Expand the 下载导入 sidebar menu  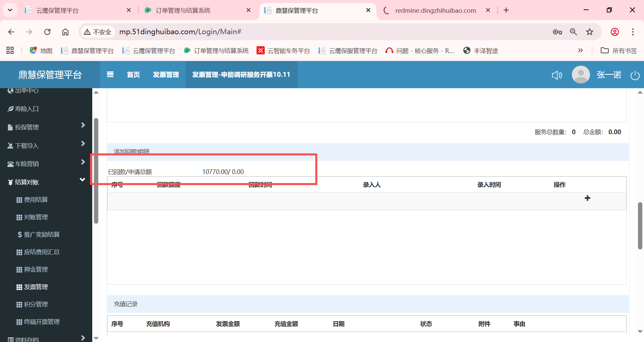pyautogui.click(x=46, y=146)
